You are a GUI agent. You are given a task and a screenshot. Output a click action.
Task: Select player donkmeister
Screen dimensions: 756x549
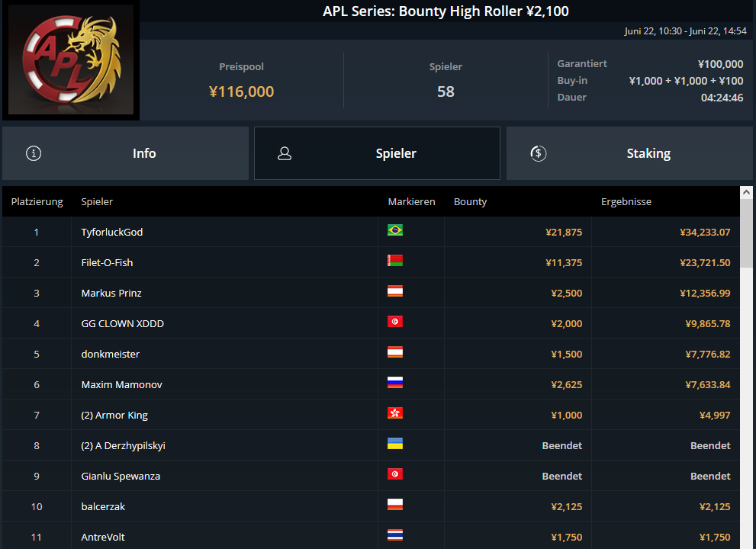tap(111, 354)
